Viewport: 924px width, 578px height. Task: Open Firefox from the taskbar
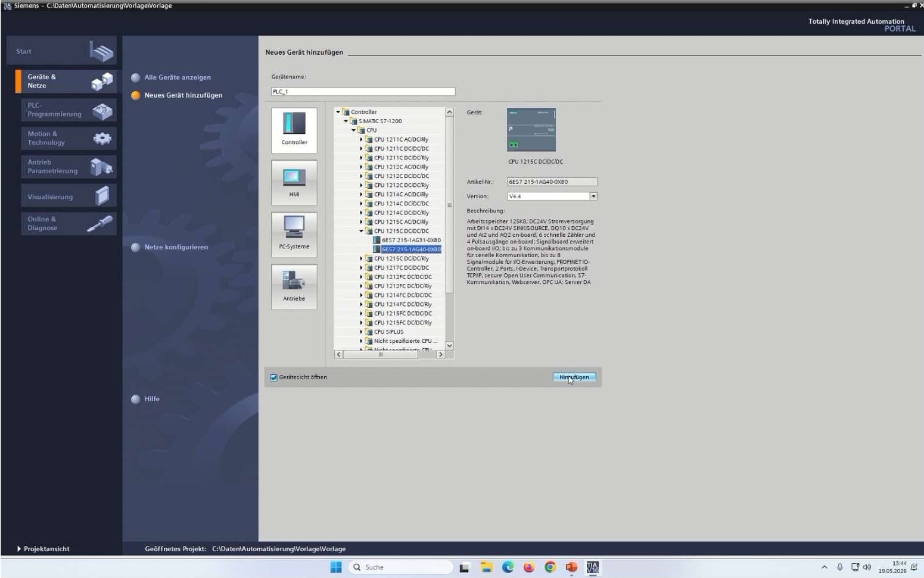[x=529, y=567]
